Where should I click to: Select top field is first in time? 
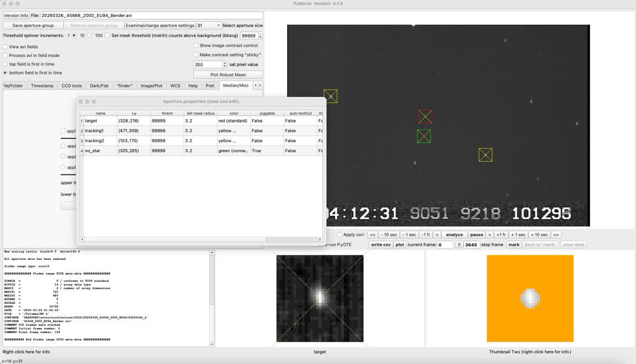click(6, 64)
